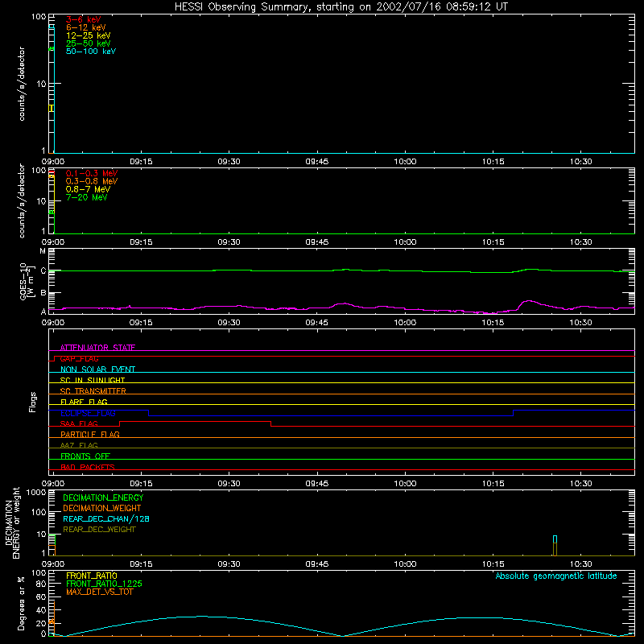
Task: Click the DECIMATION ENERGY or weight axis title
Action: point(13,523)
